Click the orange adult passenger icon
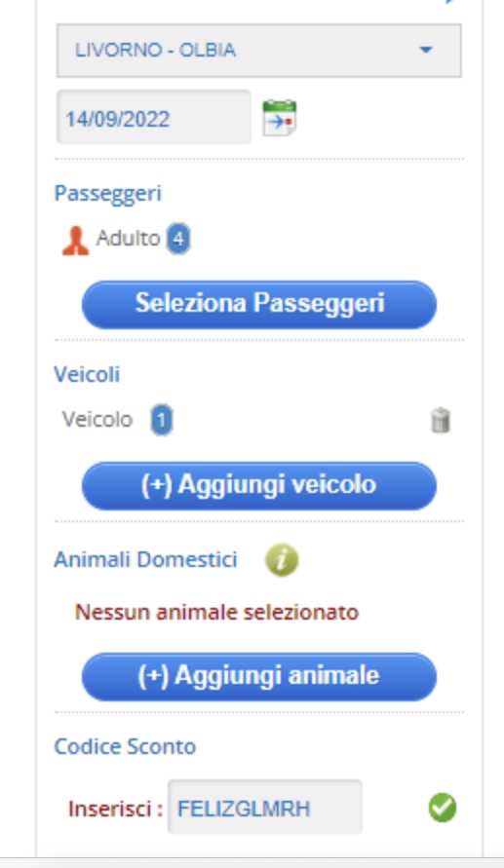The width and height of the screenshot is (504, 868). pyautogui.click(x=75, y=241)
